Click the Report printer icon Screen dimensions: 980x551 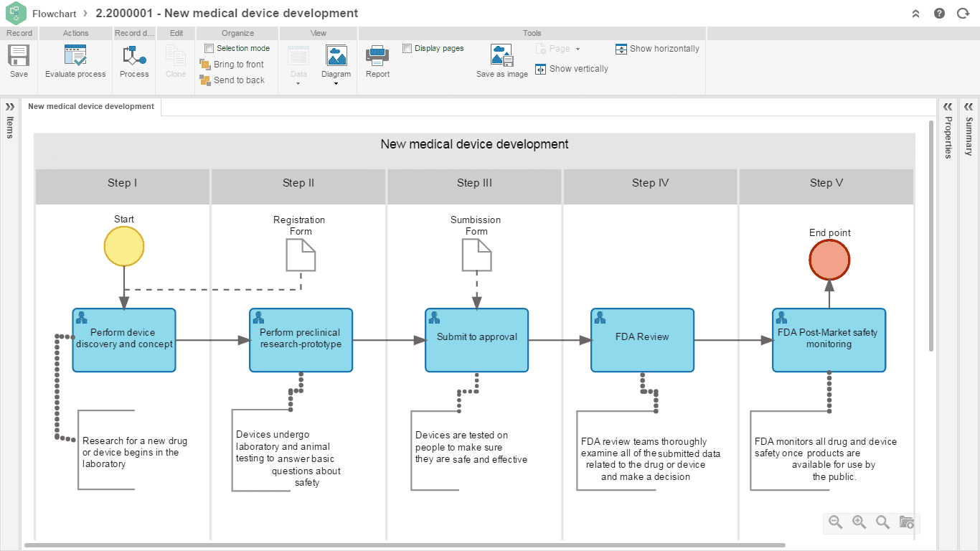[377, 56]
